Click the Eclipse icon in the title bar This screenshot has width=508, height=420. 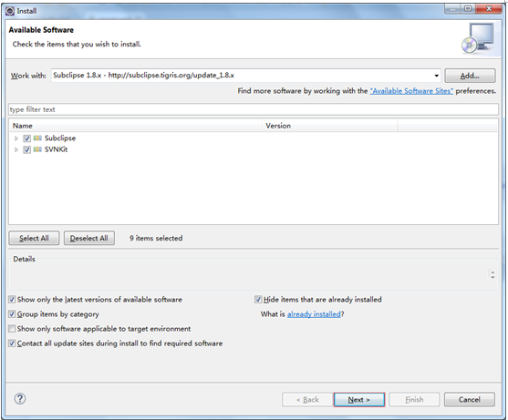coord(10,11)
